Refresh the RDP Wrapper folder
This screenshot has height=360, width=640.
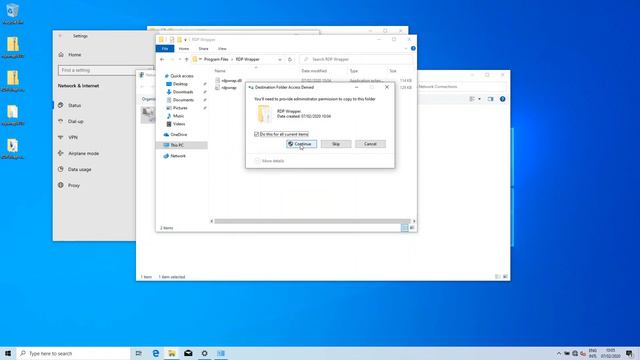click(x=290, y=60)
